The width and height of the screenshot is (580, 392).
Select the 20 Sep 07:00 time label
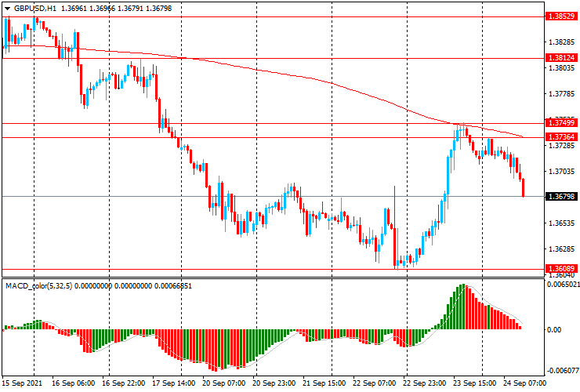coord(224,383)
